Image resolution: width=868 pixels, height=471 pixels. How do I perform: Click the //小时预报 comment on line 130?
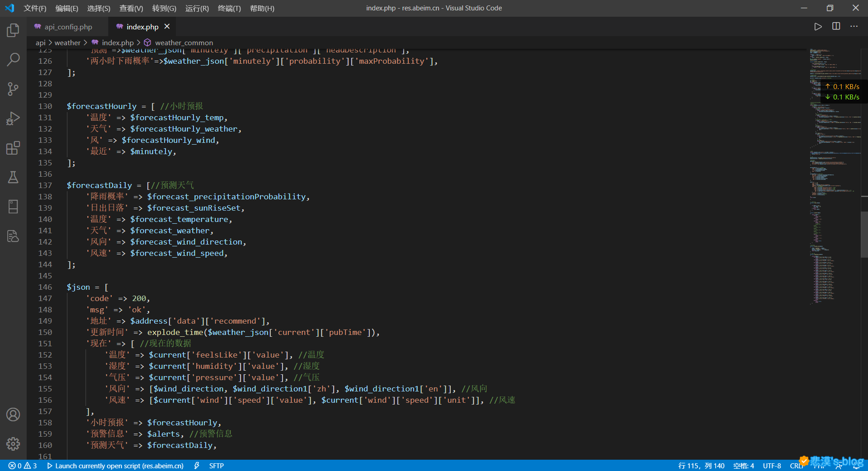pos(182,106)
